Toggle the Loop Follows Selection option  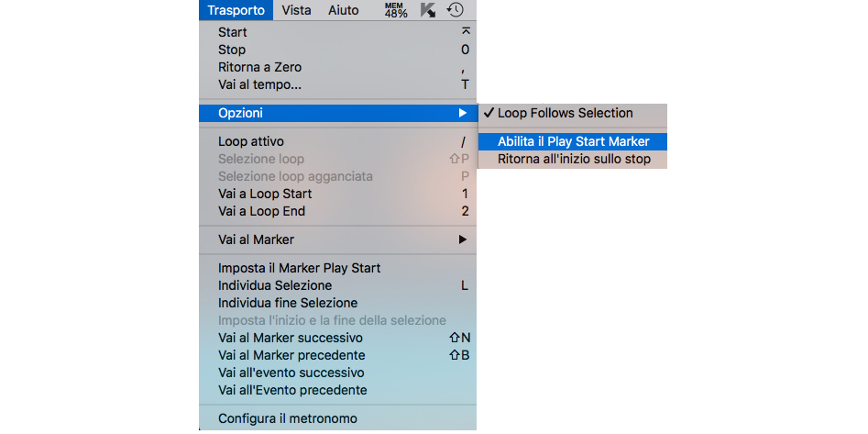pos(565,113)
